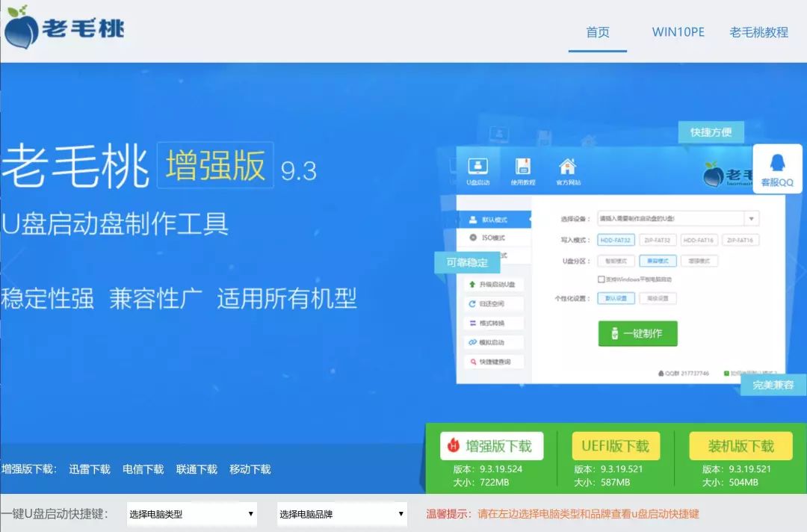Screen dimensions: 807x532
Task: Click the 增强版下载 button
Action: click(x=492, y=446)
